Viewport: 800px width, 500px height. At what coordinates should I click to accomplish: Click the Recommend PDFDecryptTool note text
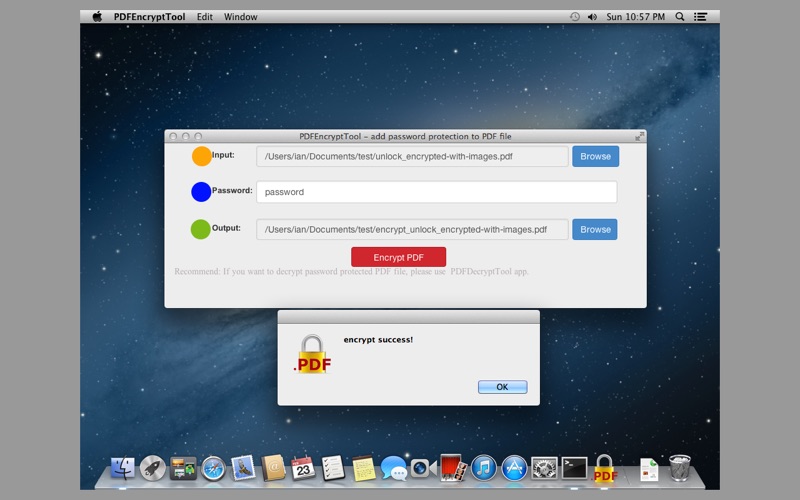click(x=351, y=271)
